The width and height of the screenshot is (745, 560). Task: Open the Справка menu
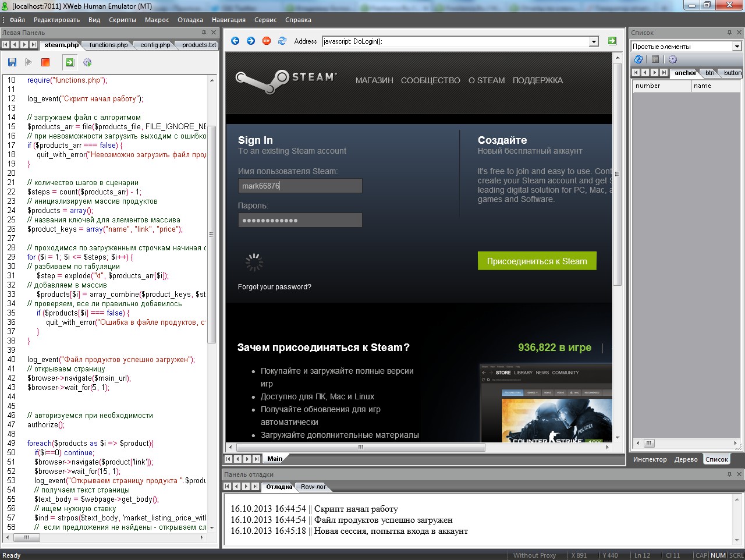point(298,20)
